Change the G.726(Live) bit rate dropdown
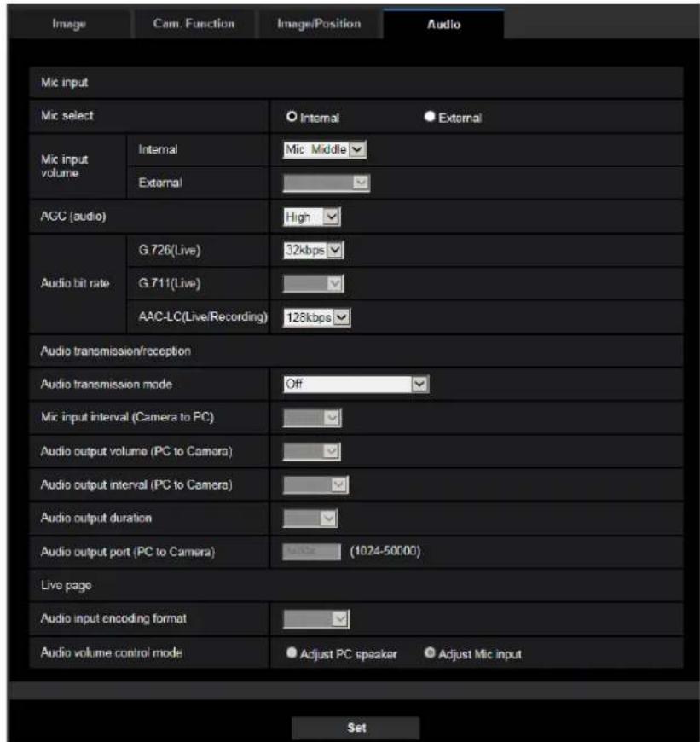Viewport: 700px width, 742px height. pos(314,250)
